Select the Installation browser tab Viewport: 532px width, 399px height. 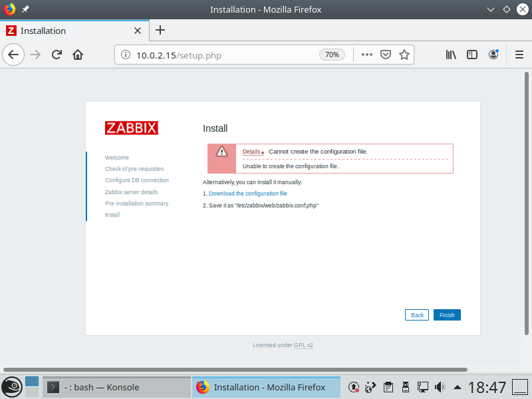74,31
